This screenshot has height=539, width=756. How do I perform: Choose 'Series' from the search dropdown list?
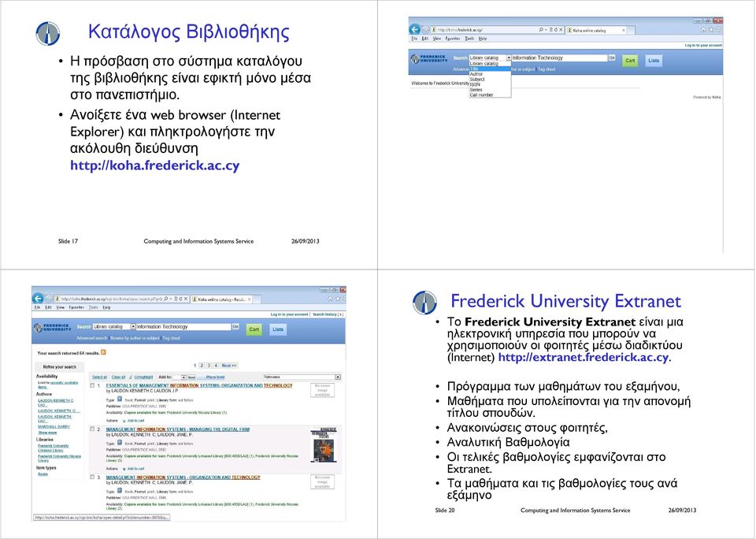click(x=490, y=90)
